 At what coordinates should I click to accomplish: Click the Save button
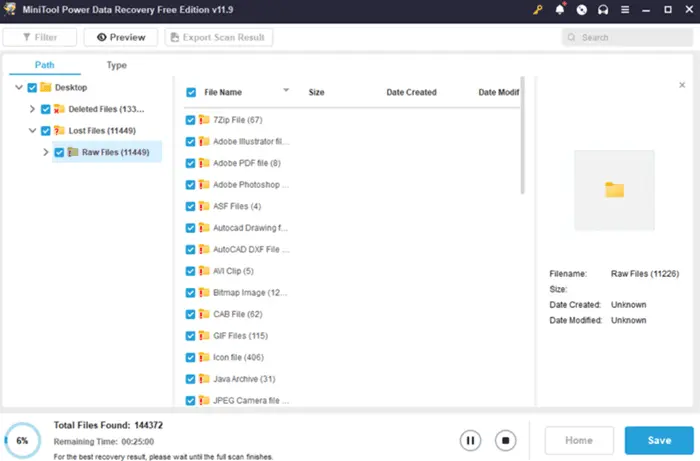(x=659, y=440)
